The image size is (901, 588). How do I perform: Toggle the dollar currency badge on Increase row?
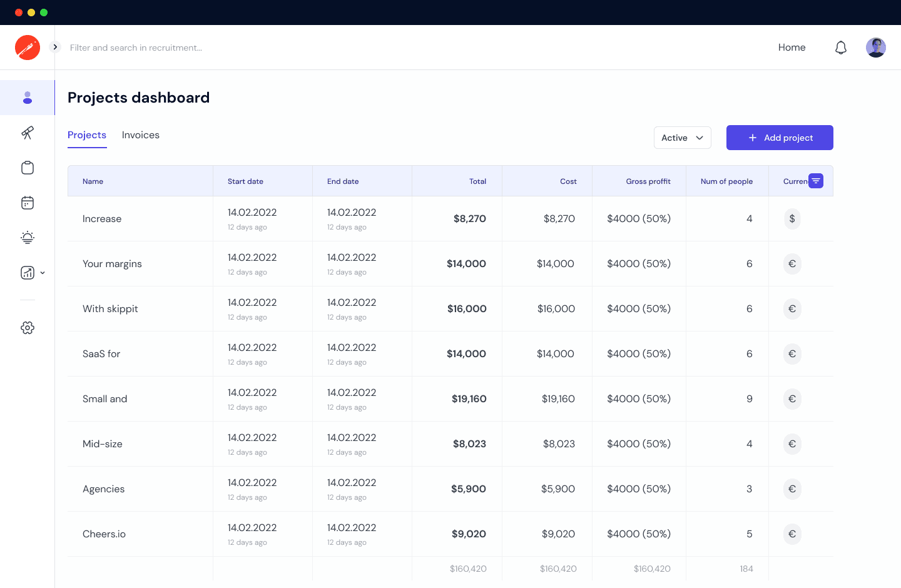coord(792,219)
